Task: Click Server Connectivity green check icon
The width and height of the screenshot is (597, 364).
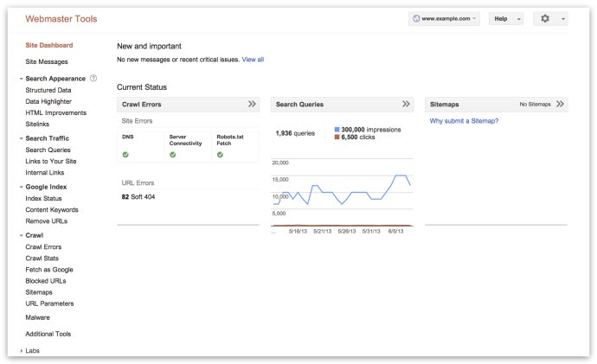Action: [x=173, y=155]
